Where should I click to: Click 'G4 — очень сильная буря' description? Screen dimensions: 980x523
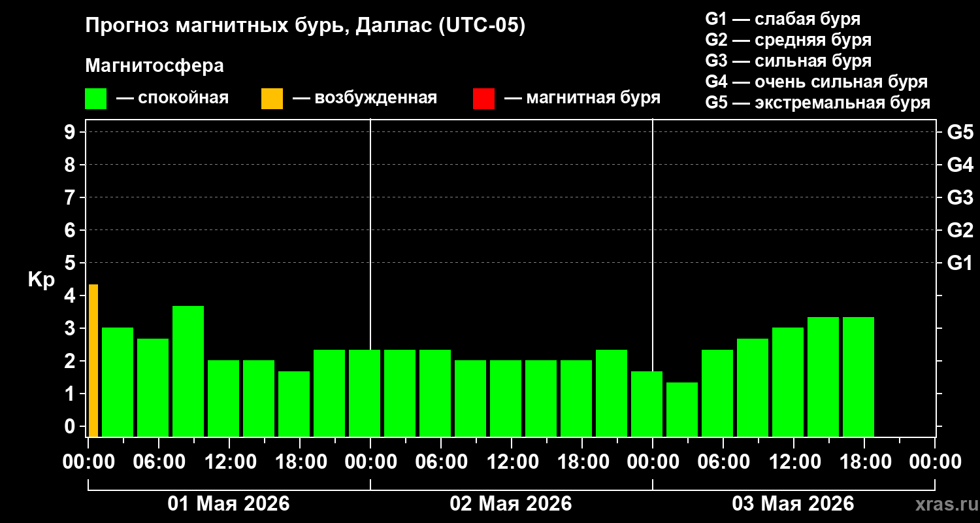click(x=817, y=82)
